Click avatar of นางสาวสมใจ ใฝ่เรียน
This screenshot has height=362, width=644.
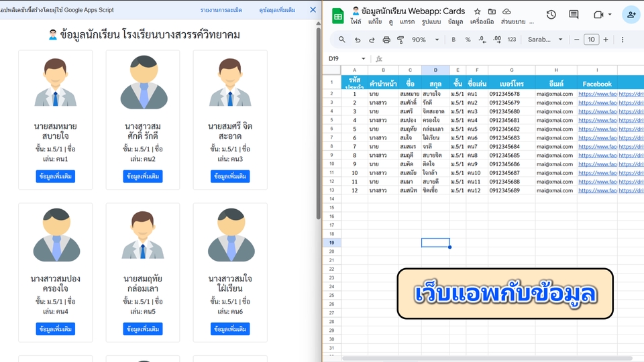pos(231,235)
